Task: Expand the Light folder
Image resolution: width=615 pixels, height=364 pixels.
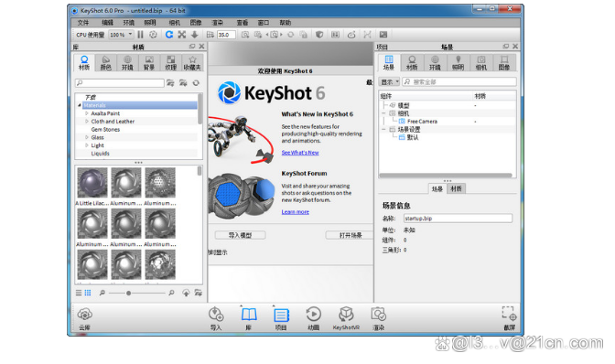Action: (87, 145)
